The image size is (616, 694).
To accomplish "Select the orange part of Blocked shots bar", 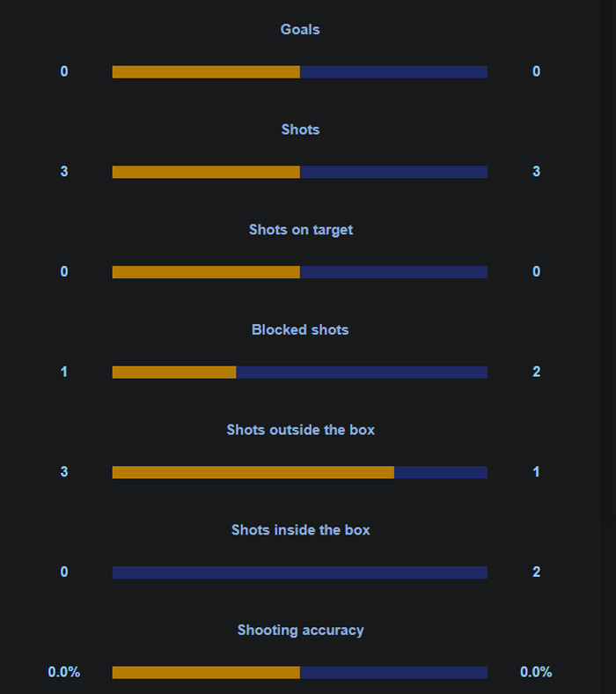I will tap(174, 372).
